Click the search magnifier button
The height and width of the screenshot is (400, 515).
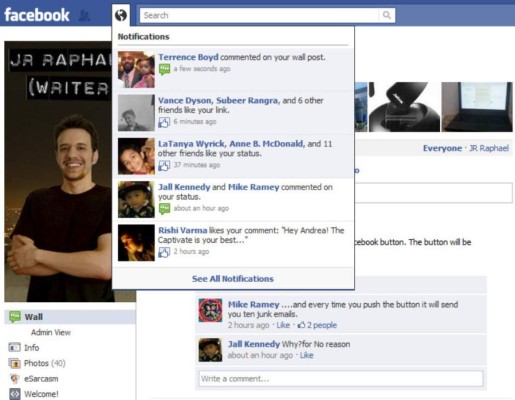[x=387, y=15]
